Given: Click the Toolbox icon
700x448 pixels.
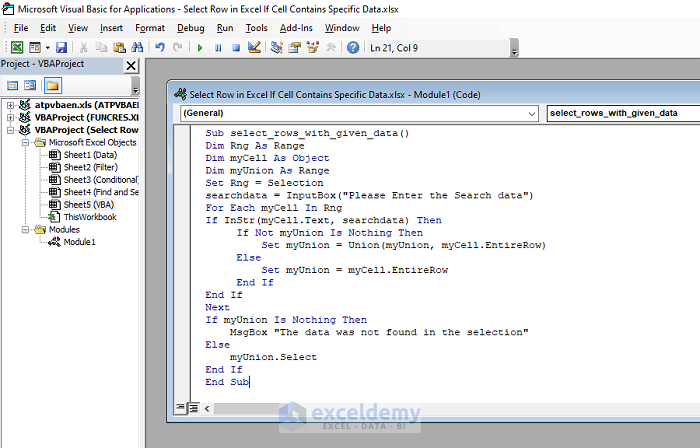Looking at the screenshot, I should click(x=331, y=47).
